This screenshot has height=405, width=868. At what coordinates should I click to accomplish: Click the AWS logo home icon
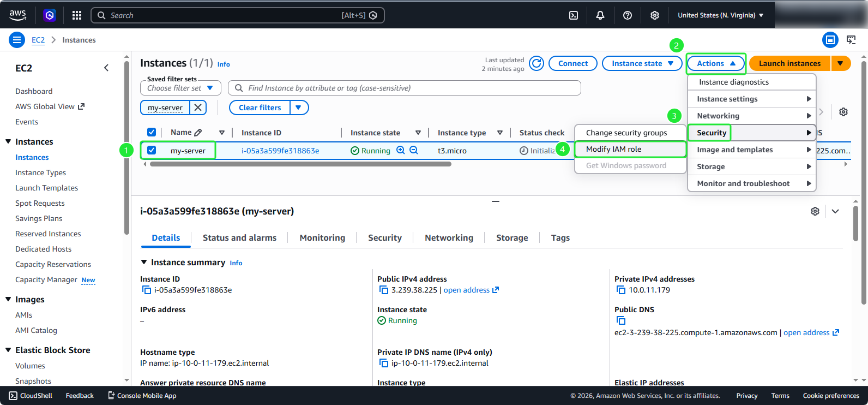(x=17, y=15)
